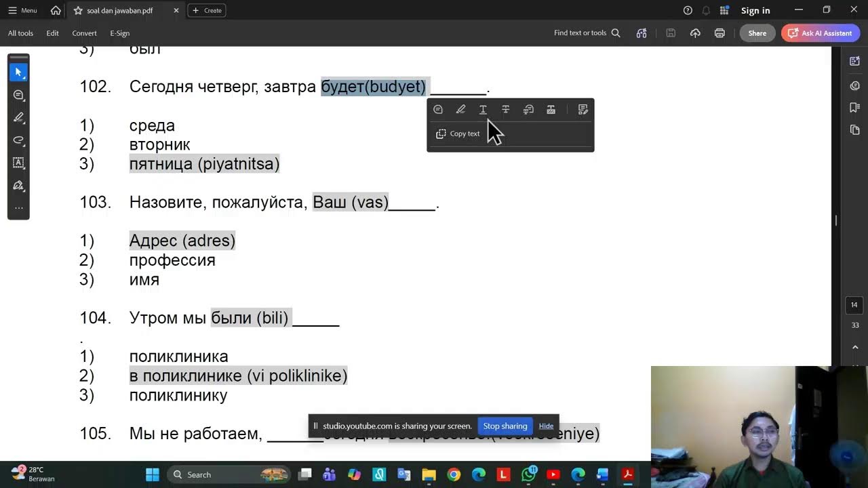Open Windows Start menu
Screen dimensions: 868x488
[x=152, y=474]
